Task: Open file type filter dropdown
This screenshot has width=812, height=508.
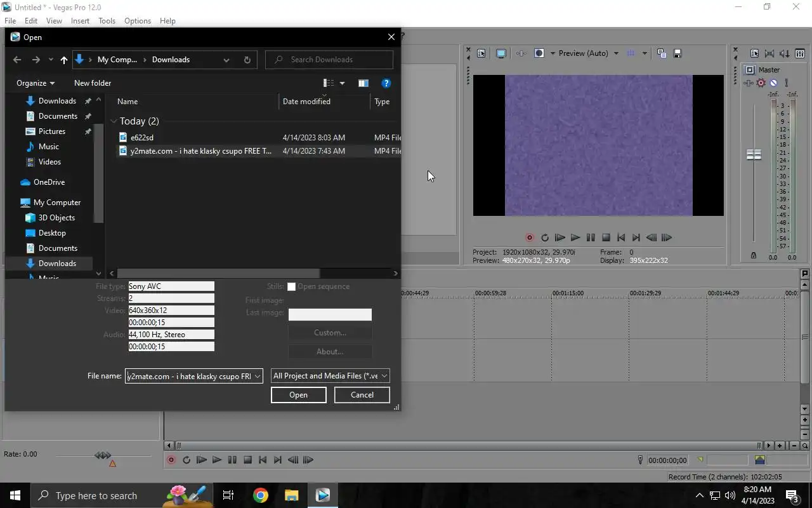Action: click(x=384, y=376)
